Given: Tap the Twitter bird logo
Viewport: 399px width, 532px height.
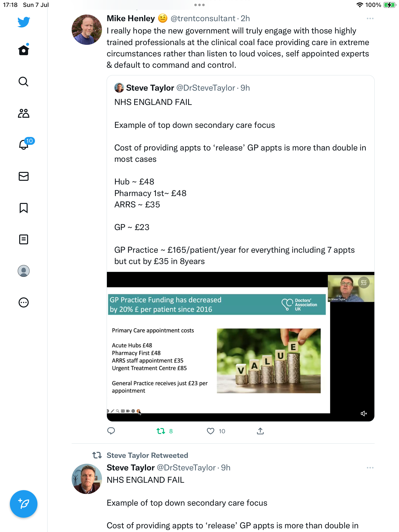Looking at the screenshot, I should 24,22.
